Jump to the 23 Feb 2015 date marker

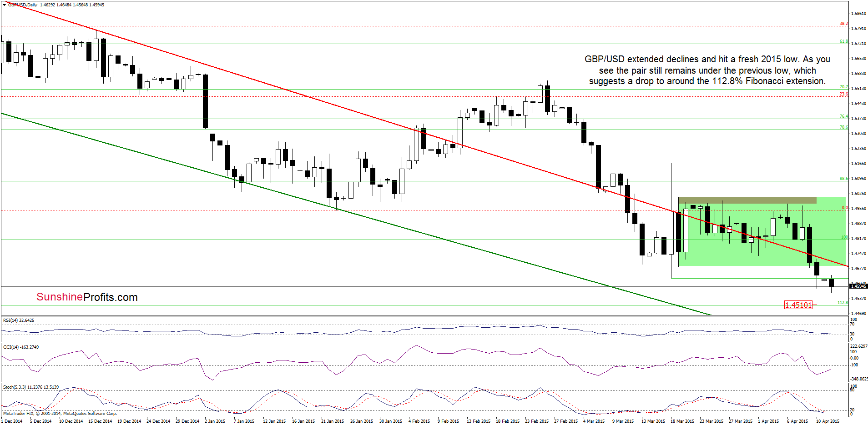[x=537, y=421]
